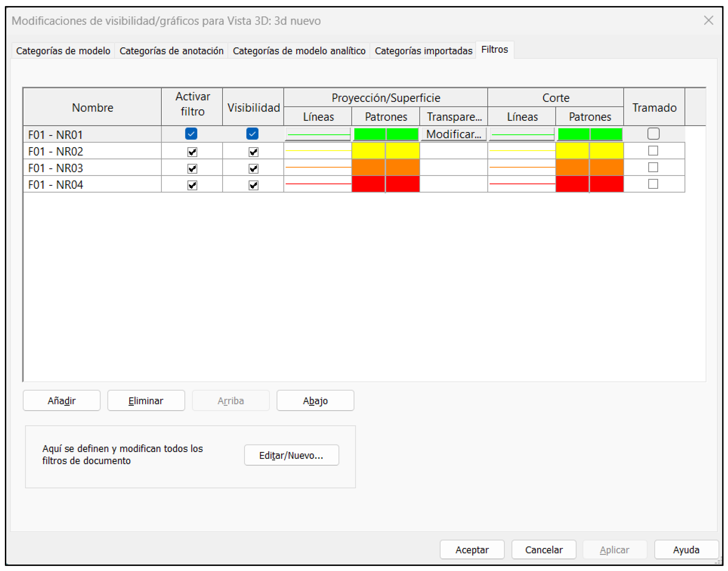Uncheck Activar filtro for F01 - NR01
The image size is (728, 571).
click(x=191, y=134)
